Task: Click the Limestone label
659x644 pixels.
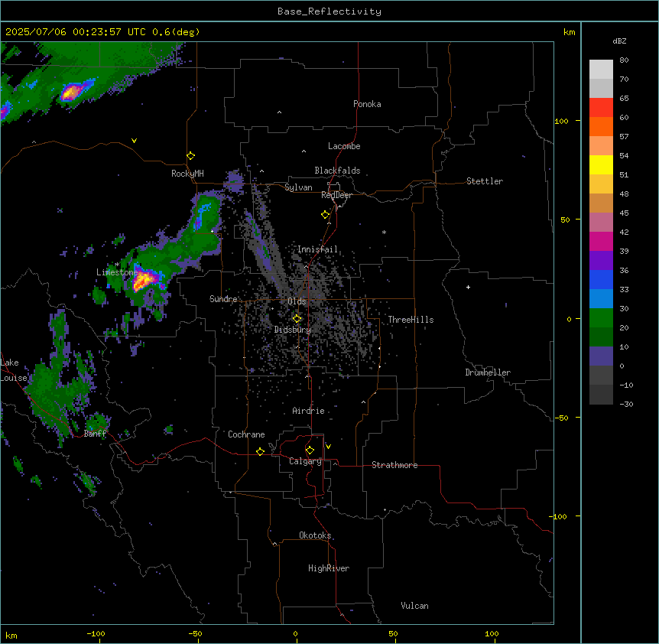Action: click(x=117, y=272)
